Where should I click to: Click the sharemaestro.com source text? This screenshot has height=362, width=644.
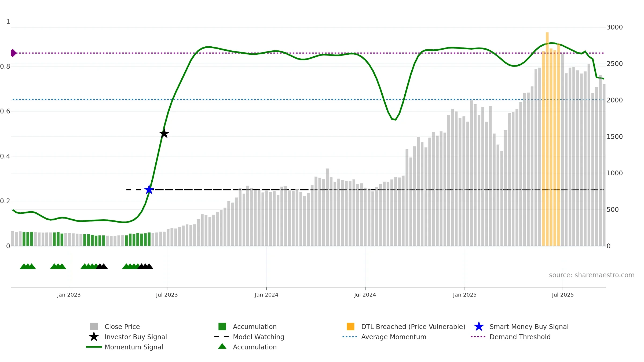click(x=591, y=275)
